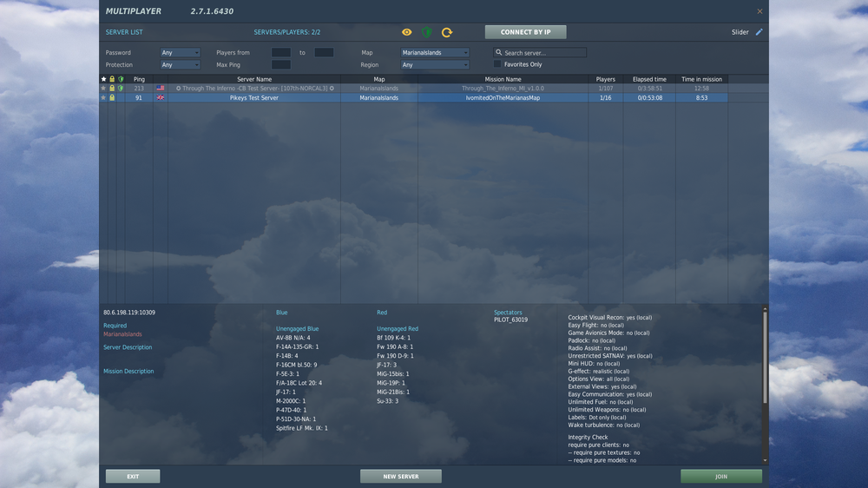The height and width of the screenshot is (488, 868).
Task: Sort by Time in mission column header
Action: coord(701,79)
